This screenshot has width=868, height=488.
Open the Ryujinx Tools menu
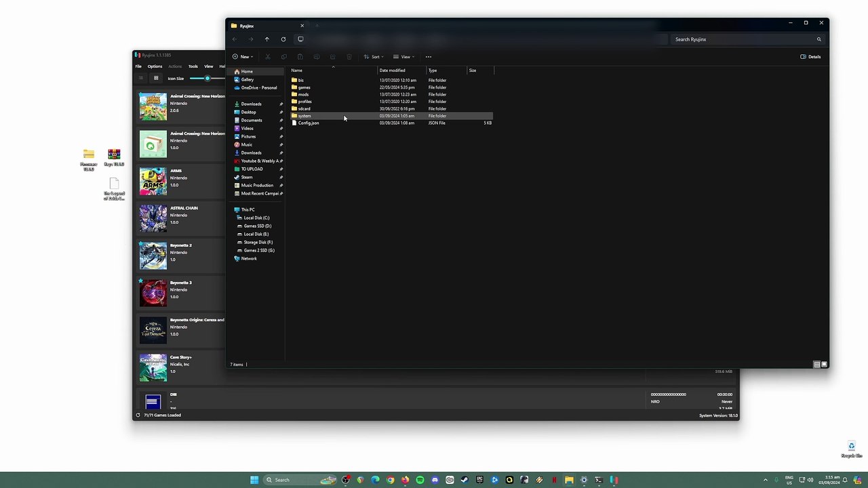tap(193, 66)
